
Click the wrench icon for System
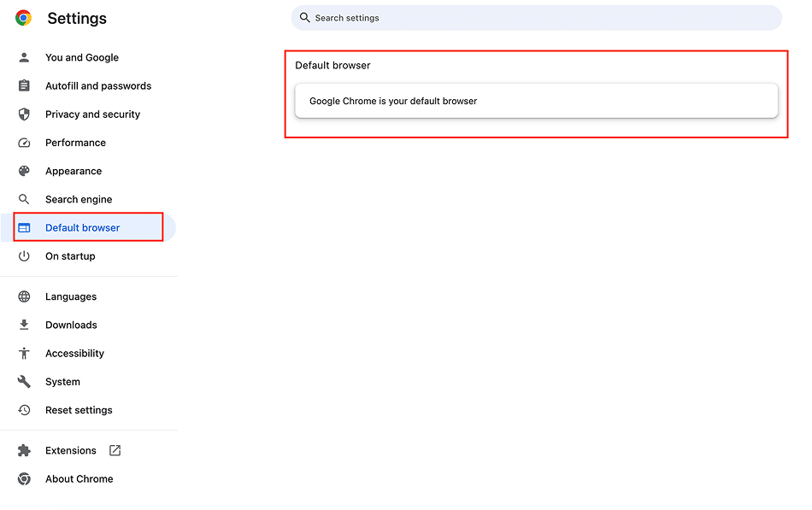[x=24, y=382]
